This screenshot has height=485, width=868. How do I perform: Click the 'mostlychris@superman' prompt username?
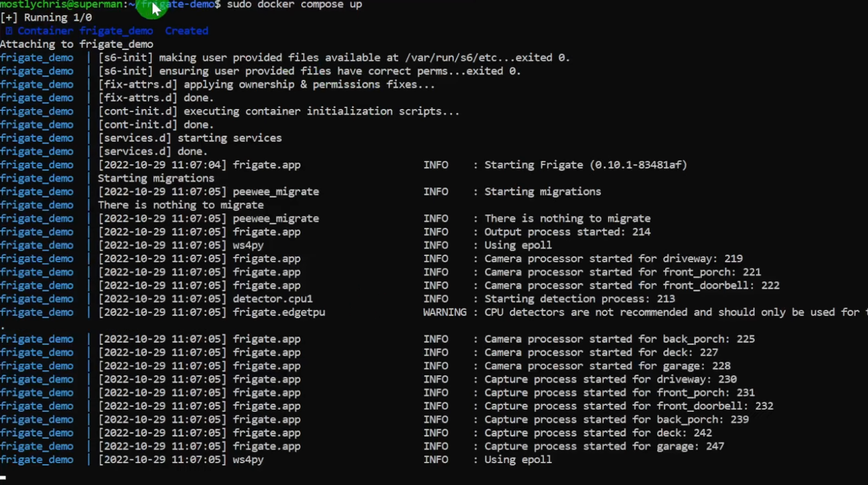tap(61, 5)
